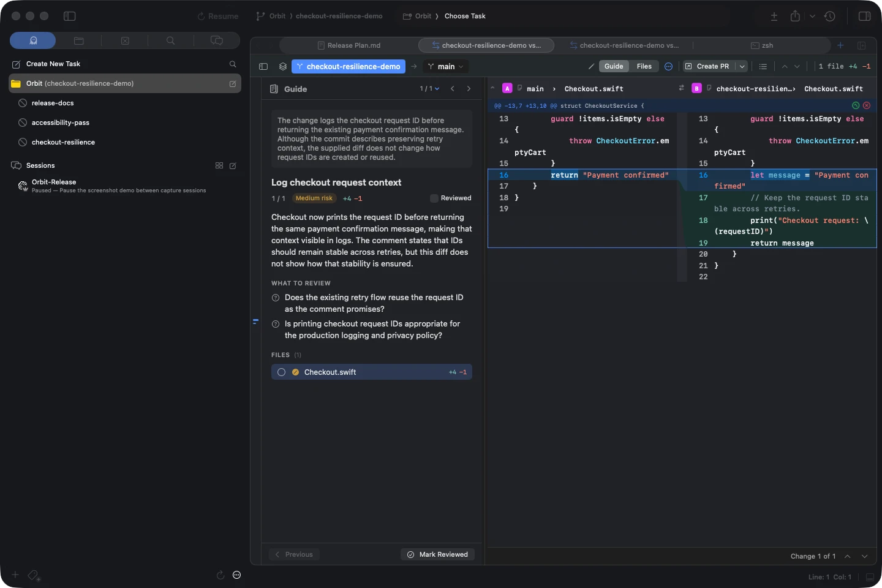Click the Resume button in the title bar
Screen dimensions: 882x588
[x=218, y=16]
